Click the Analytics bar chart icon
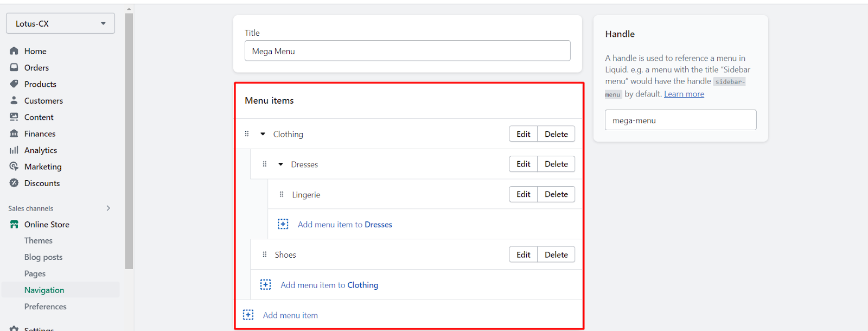 coord(14,150)
